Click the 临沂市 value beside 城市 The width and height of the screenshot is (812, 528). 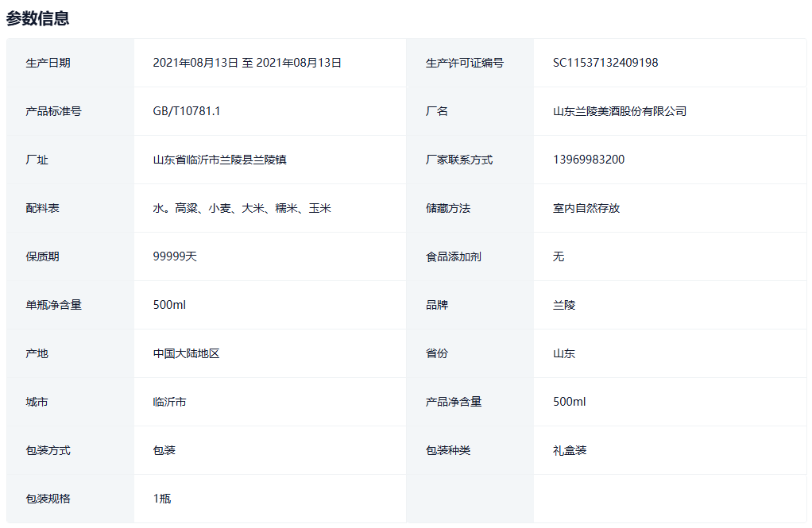pos(169,402)
